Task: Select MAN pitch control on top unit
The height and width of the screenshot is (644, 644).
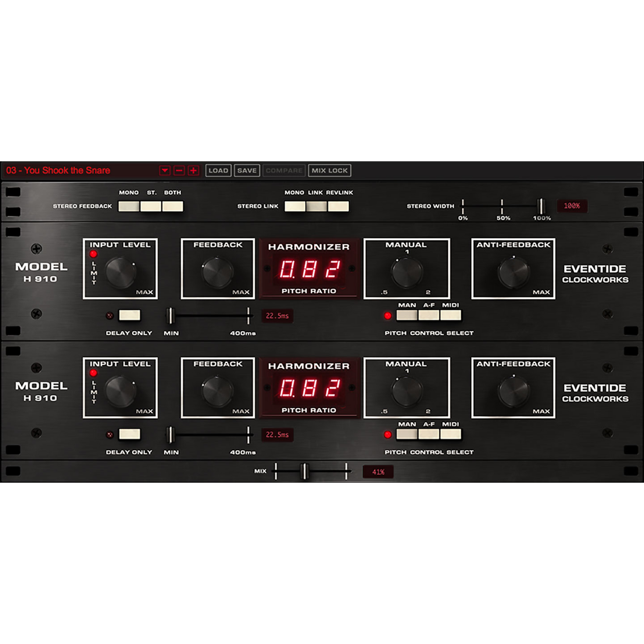Action: pyautogui.click(x=407, y=316)
